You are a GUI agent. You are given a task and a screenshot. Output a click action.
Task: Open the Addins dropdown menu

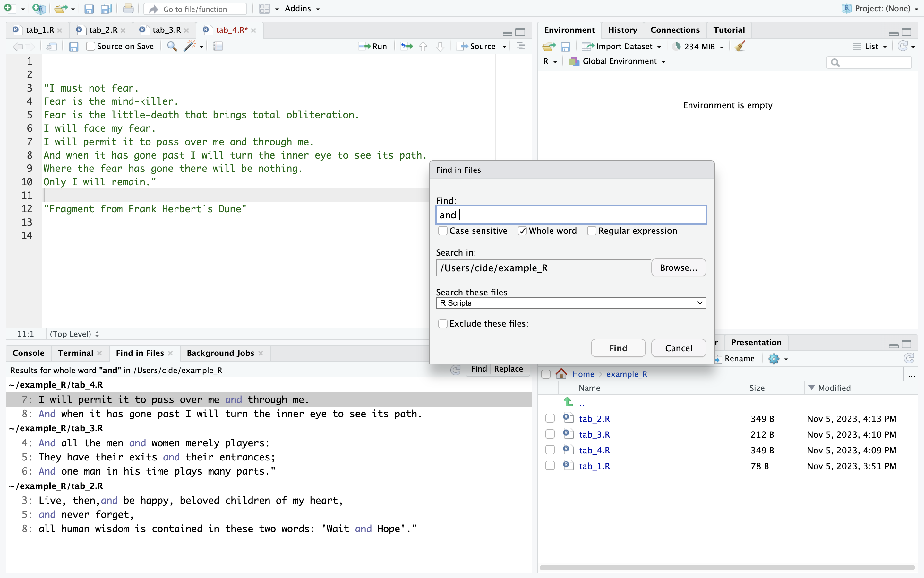pyautogui.click(x=302, y=8)
